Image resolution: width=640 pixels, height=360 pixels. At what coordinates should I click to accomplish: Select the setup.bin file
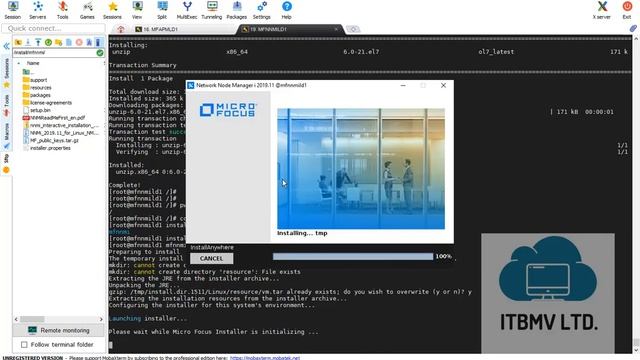(x=37, y=110)
